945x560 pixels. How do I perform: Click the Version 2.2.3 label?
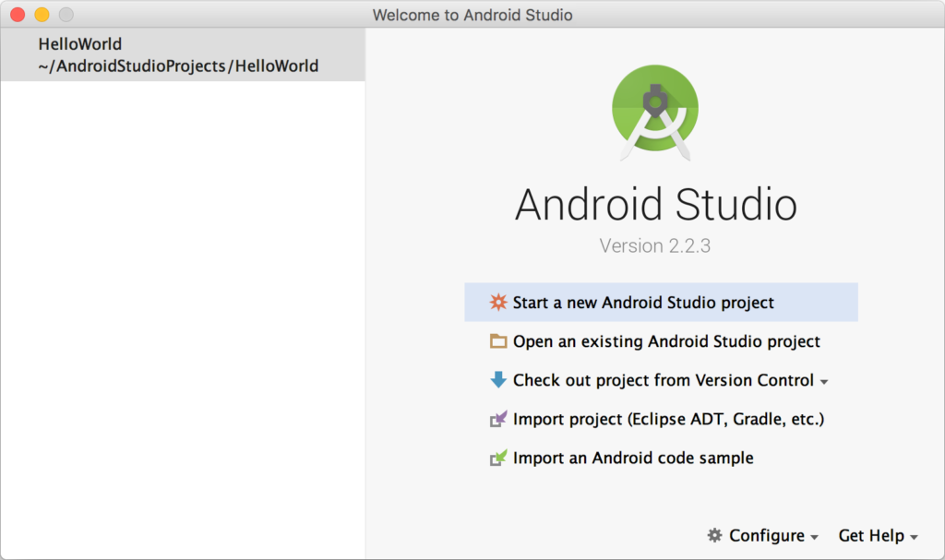coord(655,246)
